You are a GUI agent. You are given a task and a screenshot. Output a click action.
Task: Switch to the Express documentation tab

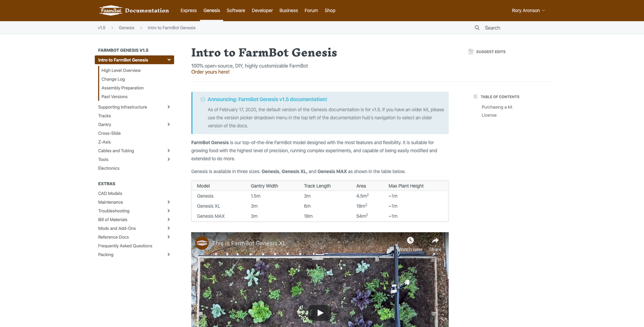[188, 10]
